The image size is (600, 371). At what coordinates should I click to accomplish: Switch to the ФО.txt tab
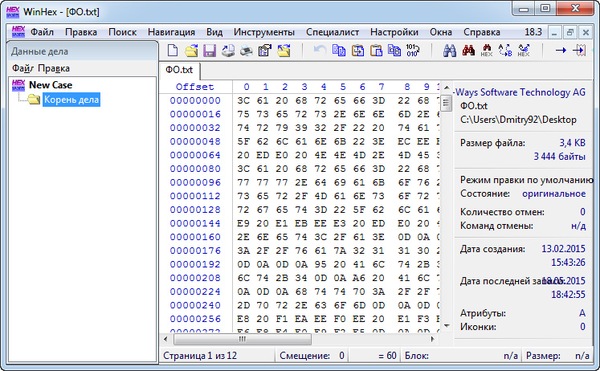point(179,70)
